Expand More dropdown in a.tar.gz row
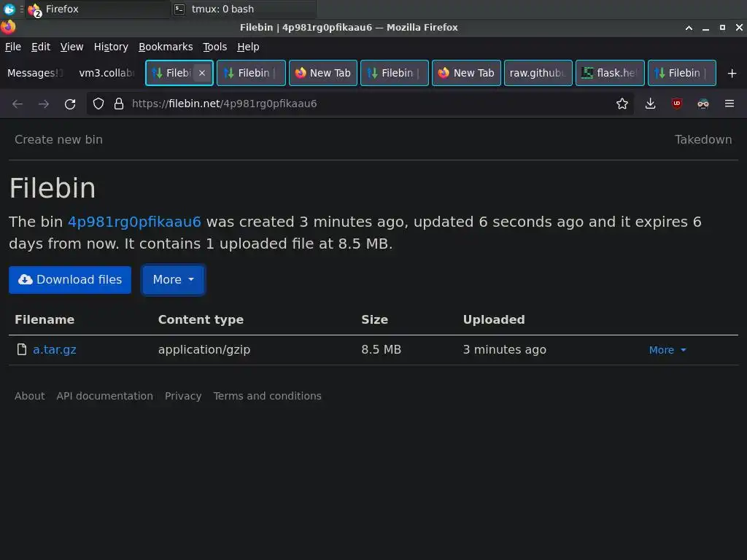 tap(667, 350)
